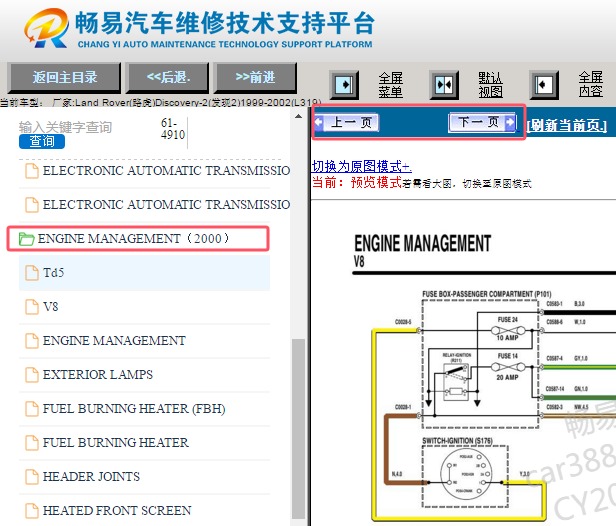Click the document icon beside Td5

pos(32,273)
